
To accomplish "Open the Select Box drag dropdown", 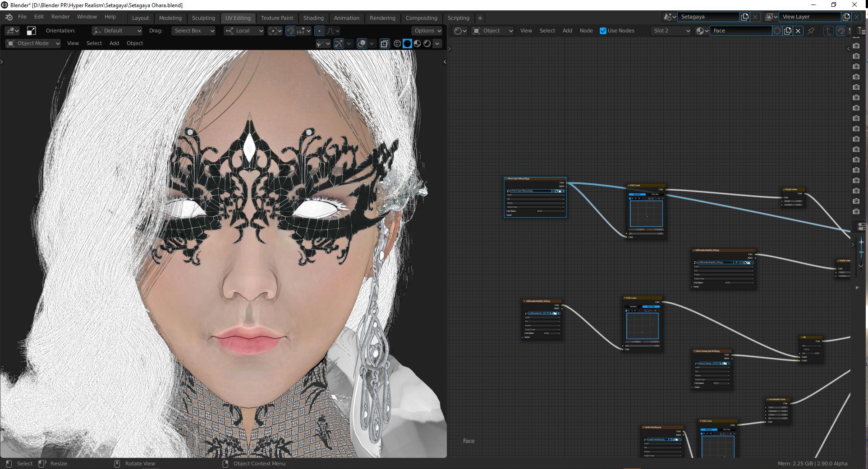I will click(193, 31).
